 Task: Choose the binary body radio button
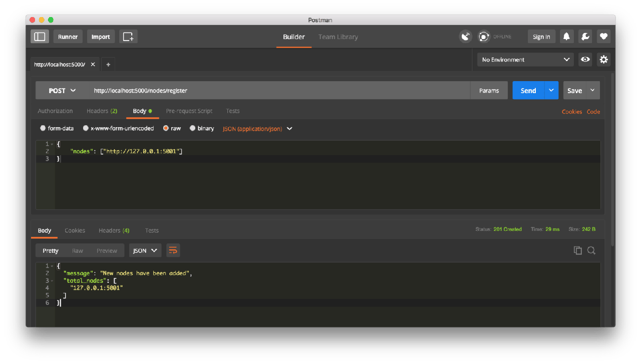[193, 129]
